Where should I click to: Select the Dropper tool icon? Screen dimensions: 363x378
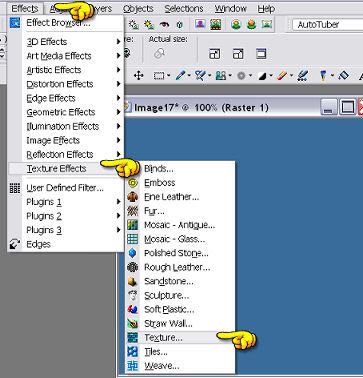180,76
